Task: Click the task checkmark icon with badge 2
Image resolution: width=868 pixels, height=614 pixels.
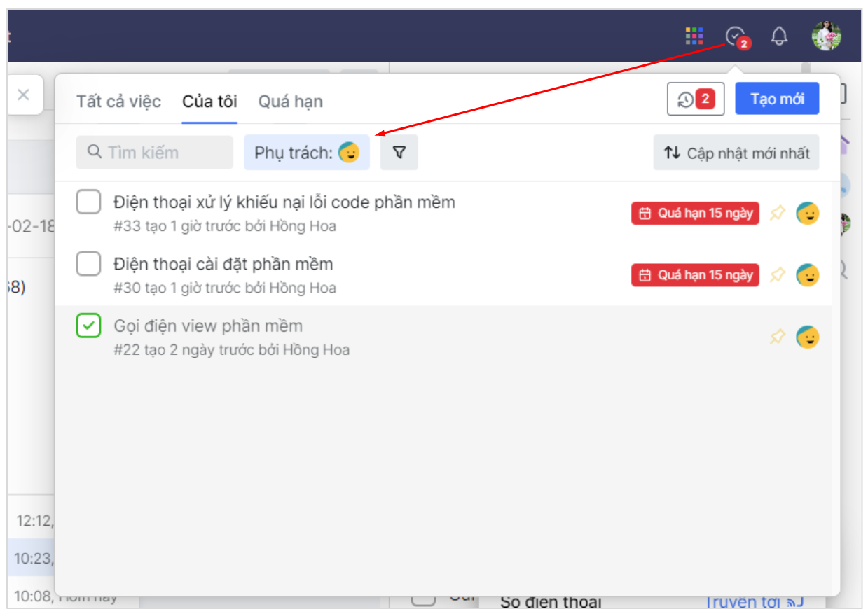Action: tap(735, 36)
